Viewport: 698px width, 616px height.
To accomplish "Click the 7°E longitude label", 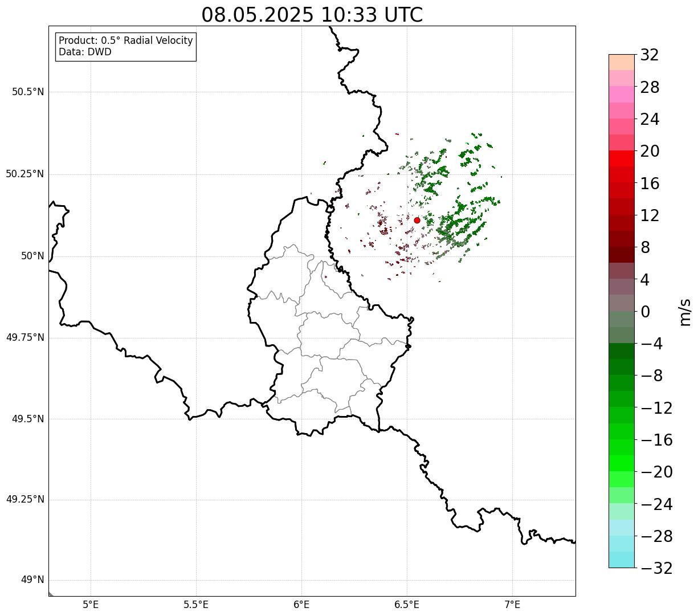I will [513, 605].
